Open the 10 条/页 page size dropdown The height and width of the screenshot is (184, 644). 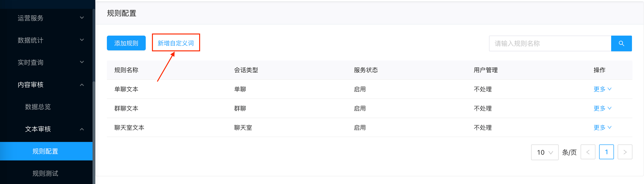coord(545,152)
